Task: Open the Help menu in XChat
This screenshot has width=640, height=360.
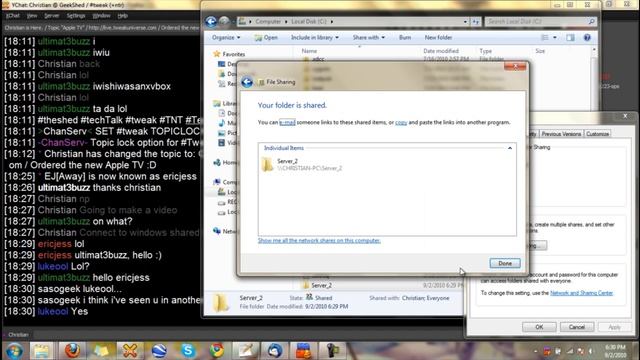Action: [x=122, y=16]
